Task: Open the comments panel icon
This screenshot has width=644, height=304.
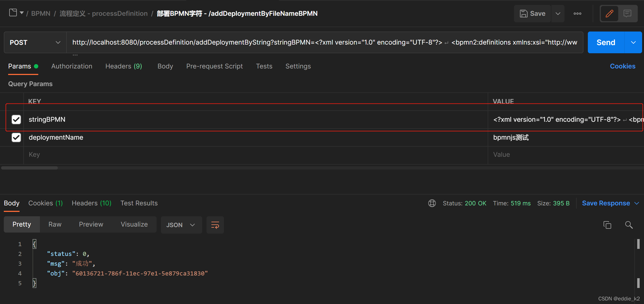Action: (627, 13)
